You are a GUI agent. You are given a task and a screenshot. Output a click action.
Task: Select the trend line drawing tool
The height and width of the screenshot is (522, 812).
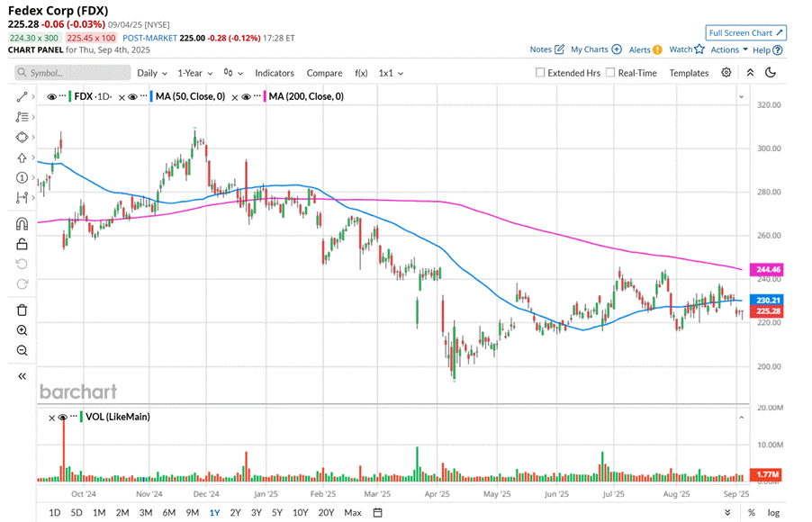tap(22, 97)
